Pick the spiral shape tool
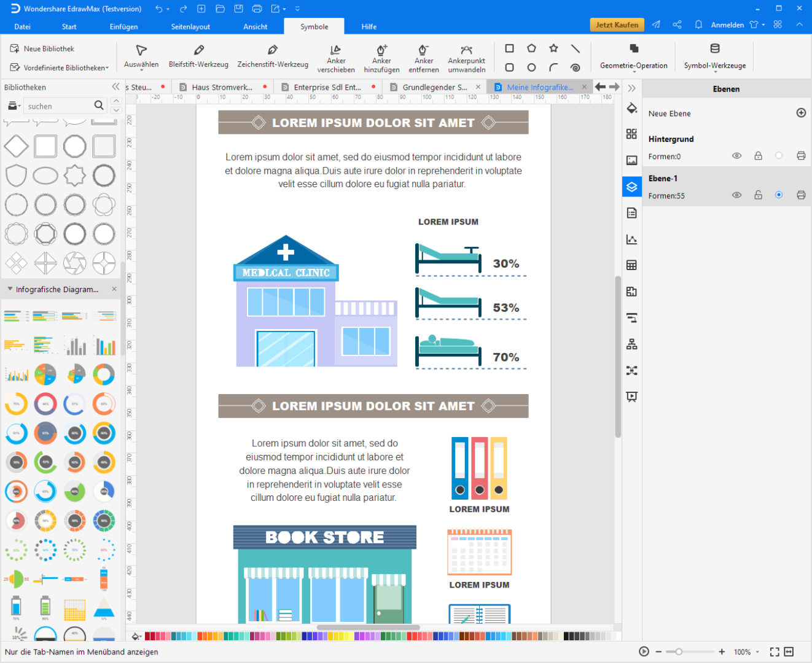Screen dimensions: 812x663 point(575,68)
